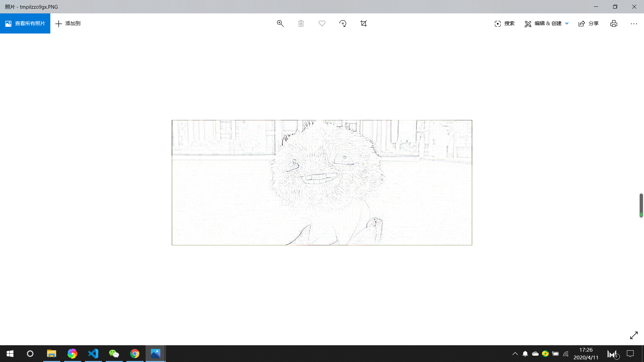
Task: Open the Windows action center notifications
Action: (630, 354)
